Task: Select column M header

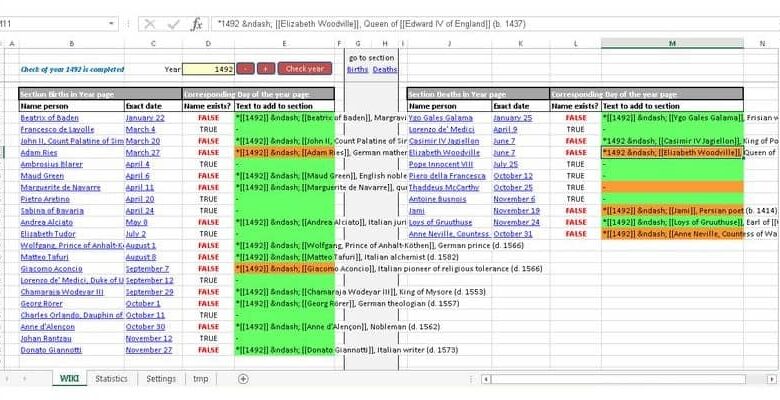Action: click(x=672, y=44)
